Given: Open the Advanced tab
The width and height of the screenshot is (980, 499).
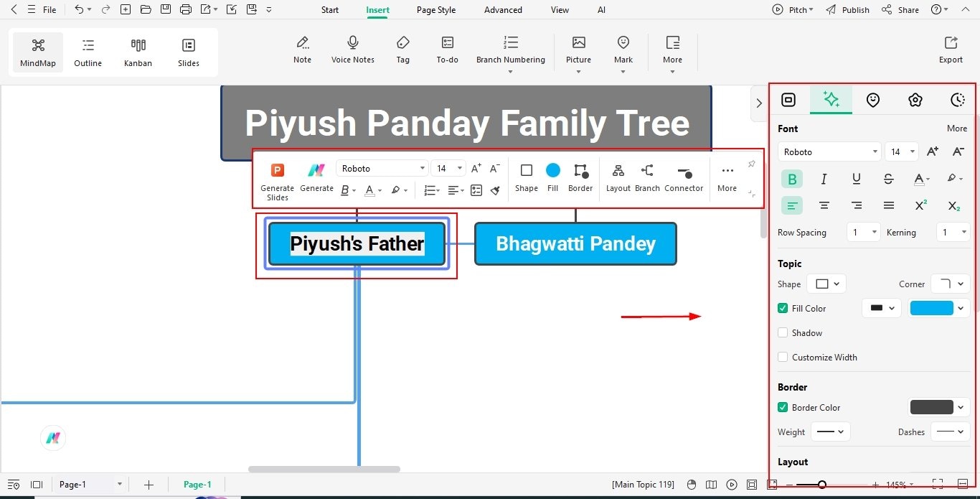Looking at the screenshot, I should 503,10.
